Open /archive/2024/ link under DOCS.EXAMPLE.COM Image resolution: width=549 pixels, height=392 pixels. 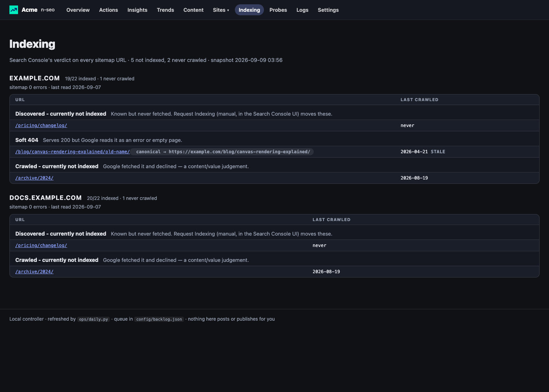(x=35, y=272)
